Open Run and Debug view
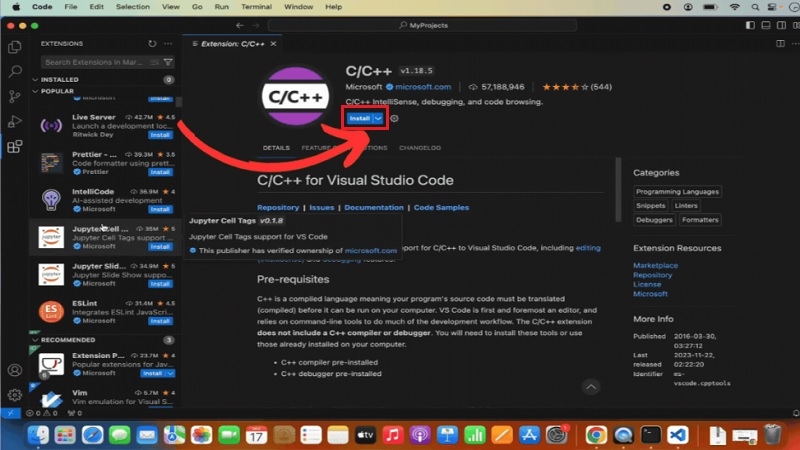The width and height of the screenshot is (800, 450). point(15,121)
